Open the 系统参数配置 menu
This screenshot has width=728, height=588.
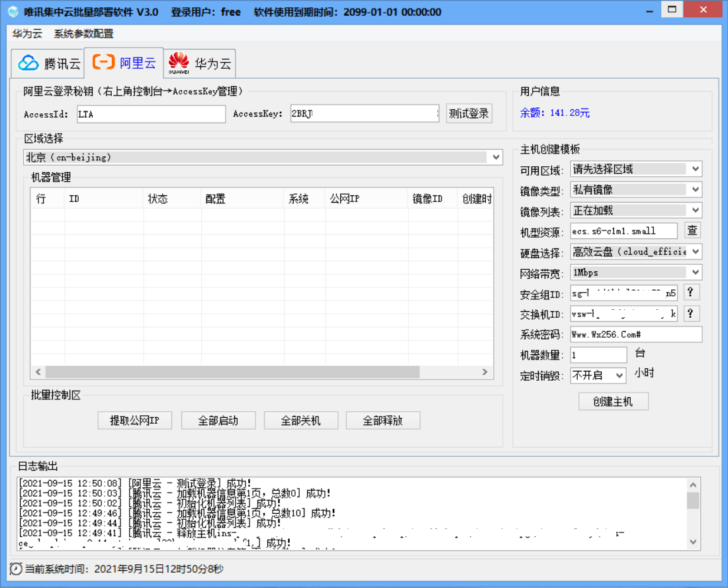click(x=83, y=34)
